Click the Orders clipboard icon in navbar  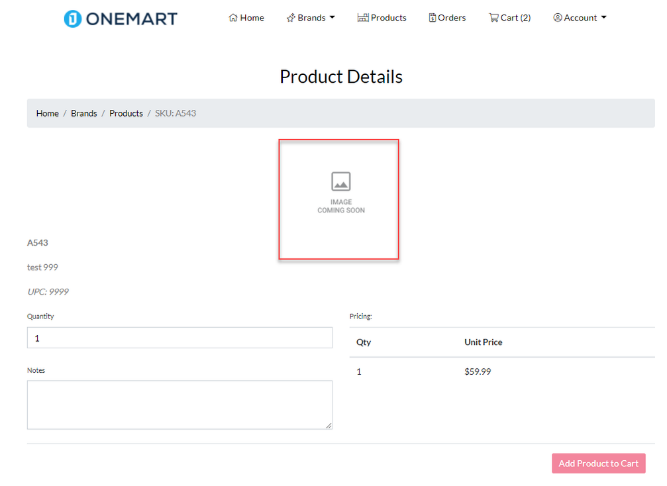click(432, 18)
